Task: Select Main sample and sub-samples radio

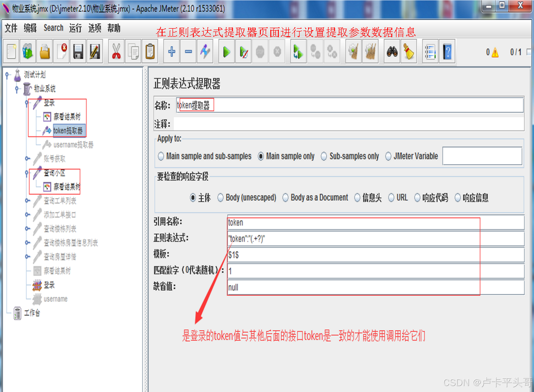Action: click(161, 156)
